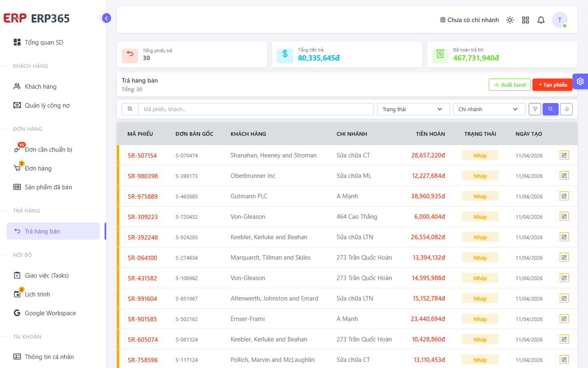Screen dimensions: 588x368
Task: Open the user avatar T menu
Action: [560, 20]
